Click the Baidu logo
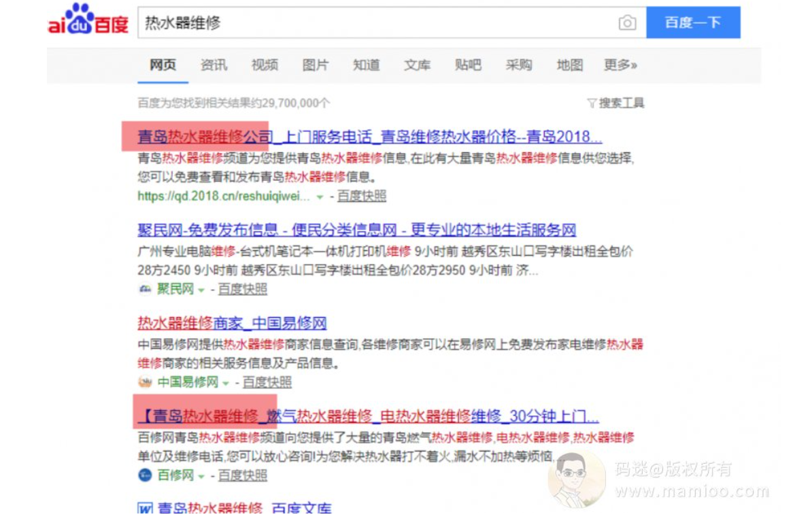 [88, 20]
